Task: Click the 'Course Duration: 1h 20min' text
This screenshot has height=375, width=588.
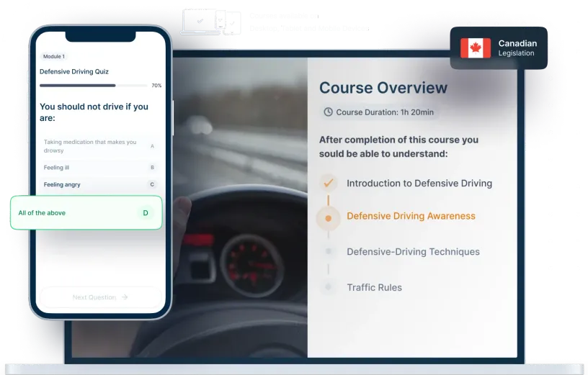Action: point(385,112)
